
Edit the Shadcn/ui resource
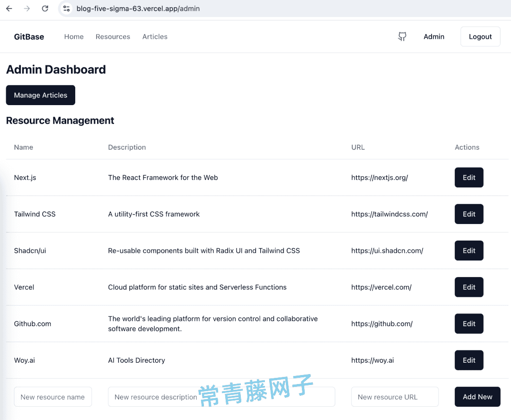click(469, 250)
